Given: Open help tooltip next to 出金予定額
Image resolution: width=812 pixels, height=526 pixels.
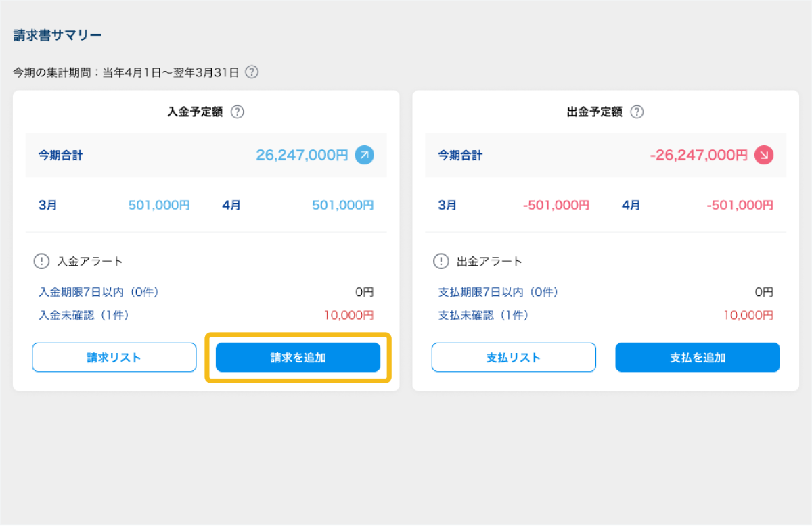Looking at the screenshot, I should click(637, 112).
